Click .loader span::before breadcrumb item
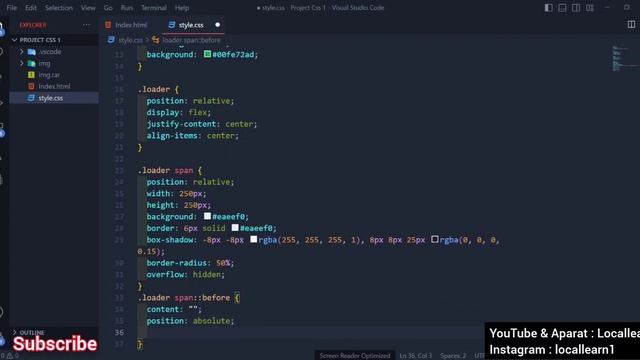This screenshot has width=640, height=360. [x=191, y=40]
